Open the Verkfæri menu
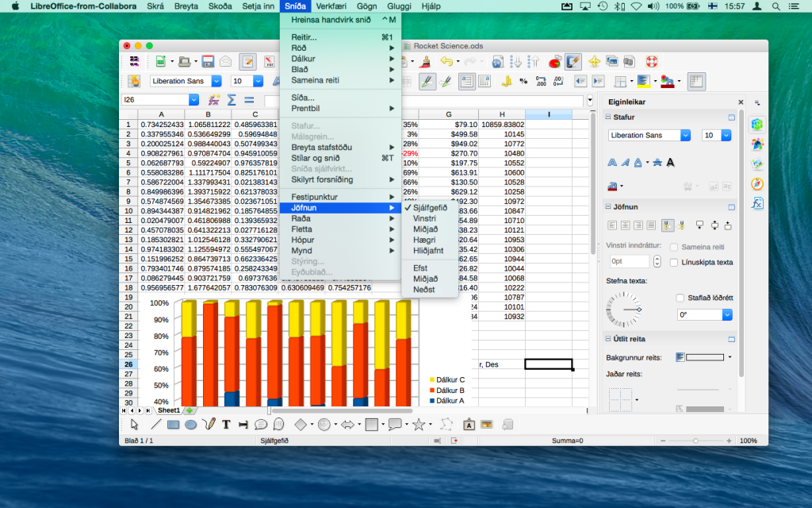This screenshot has width=812, height=508. point(331,6)
